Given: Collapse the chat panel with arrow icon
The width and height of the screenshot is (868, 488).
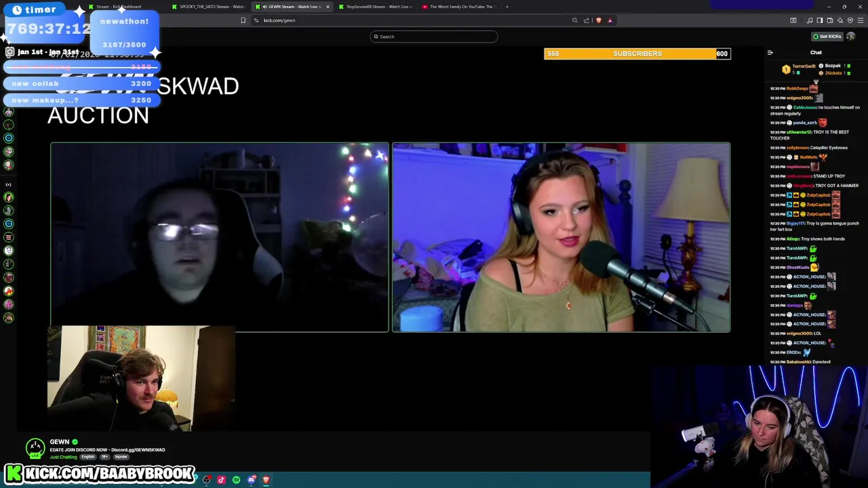Looking at the screenshot, I should click(x=770, y=52).
